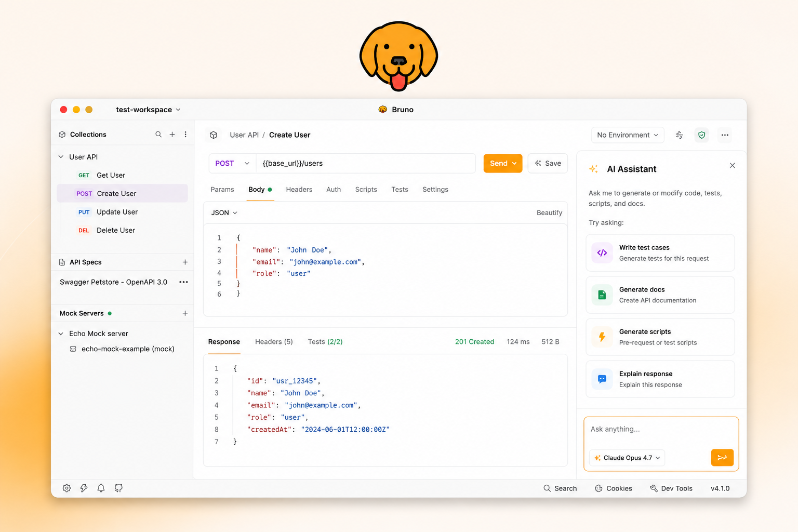Close the AI Assistant panel

click(732, 166)
